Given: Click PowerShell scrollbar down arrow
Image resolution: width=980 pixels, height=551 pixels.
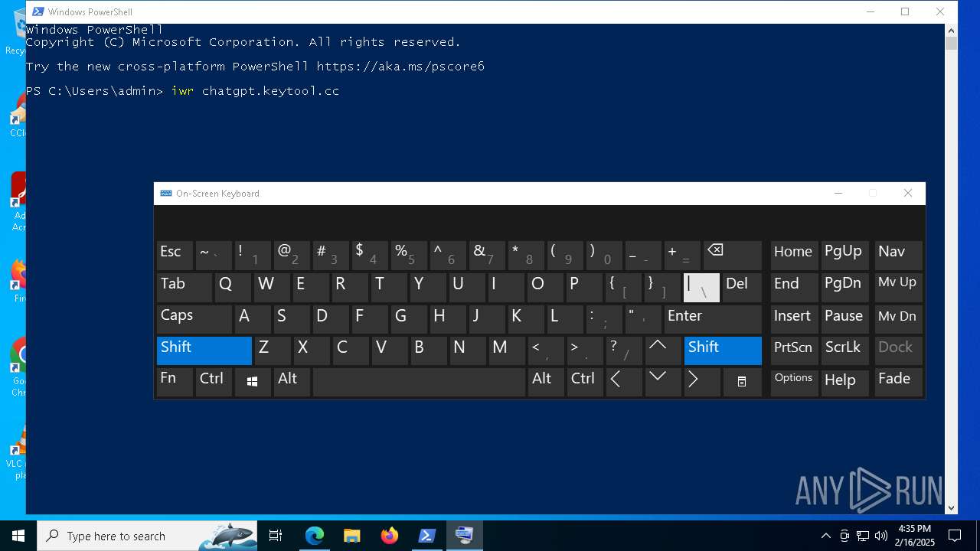Looking at the screenshot, I should click(951, 507).
